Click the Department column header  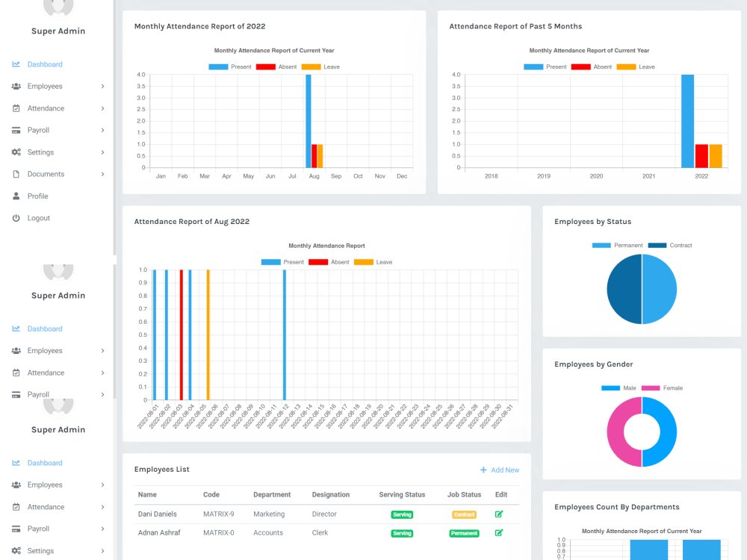[x=272, y=495]
